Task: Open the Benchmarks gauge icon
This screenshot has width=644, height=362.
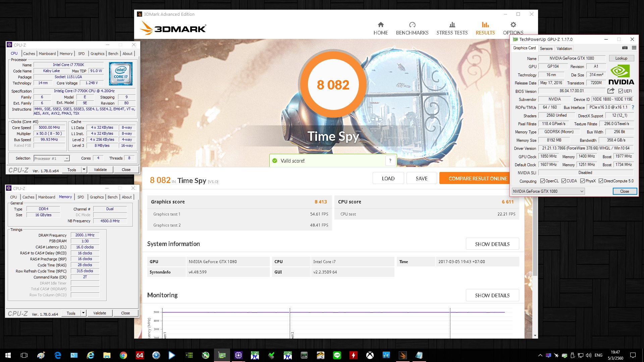Action: point(412,25)
